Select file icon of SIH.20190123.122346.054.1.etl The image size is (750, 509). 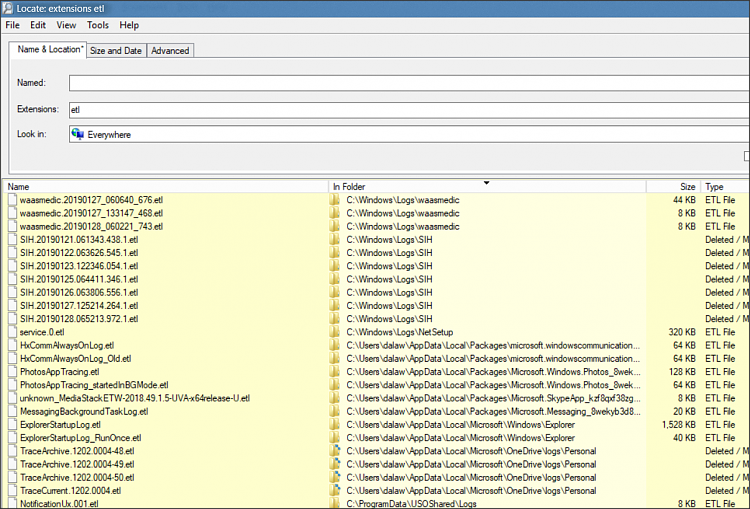tap(12, 266)
